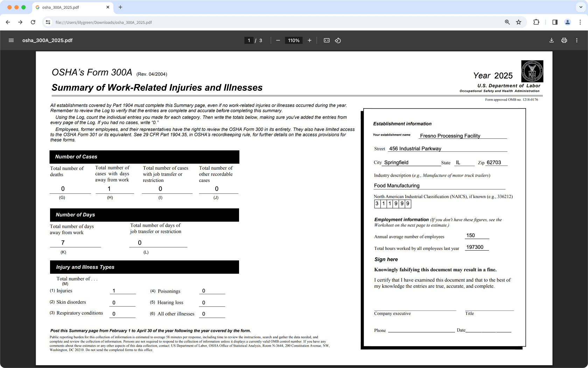Expand Chrome's main menu
Screen dimensions: 588x368
click(x=580, y=22)
